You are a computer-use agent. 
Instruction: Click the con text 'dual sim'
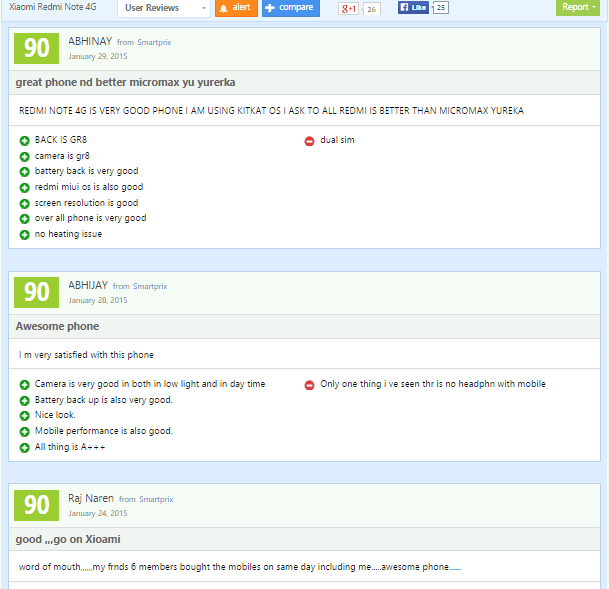coord(337,140)
